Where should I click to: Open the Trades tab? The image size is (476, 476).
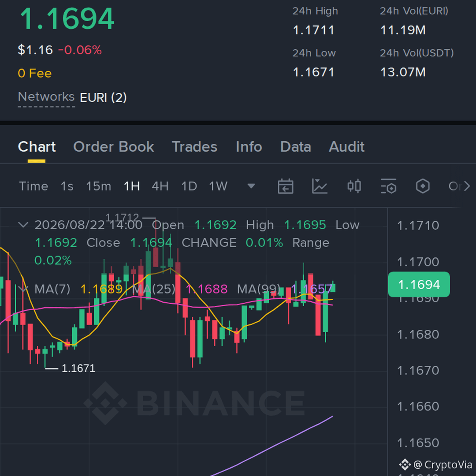pos(195,147)
